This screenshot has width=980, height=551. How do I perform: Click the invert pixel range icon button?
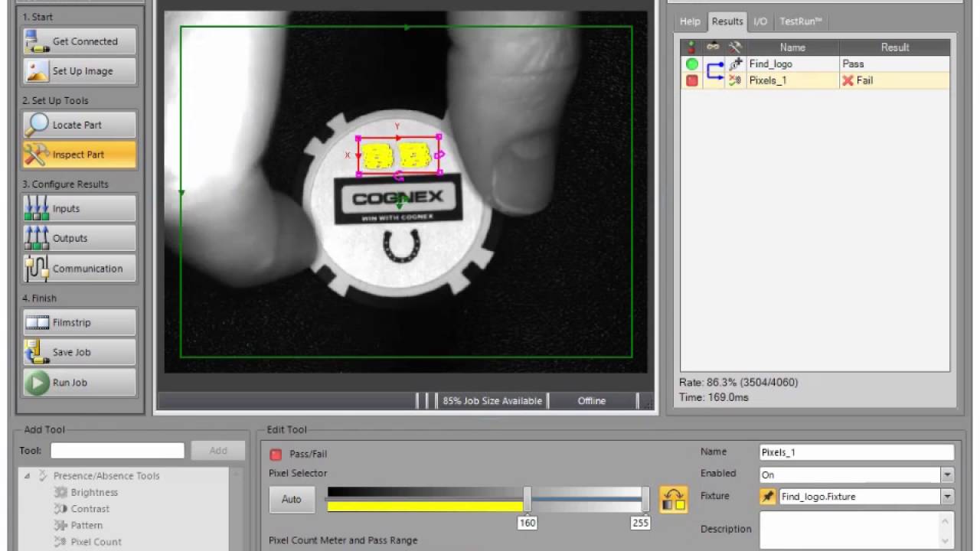click(x=674, y=500)
